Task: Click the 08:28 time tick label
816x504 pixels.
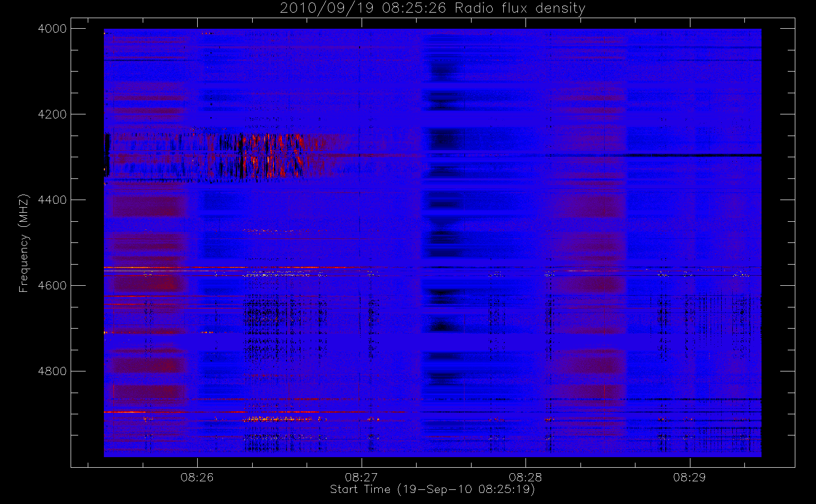Action: [526, 477]
